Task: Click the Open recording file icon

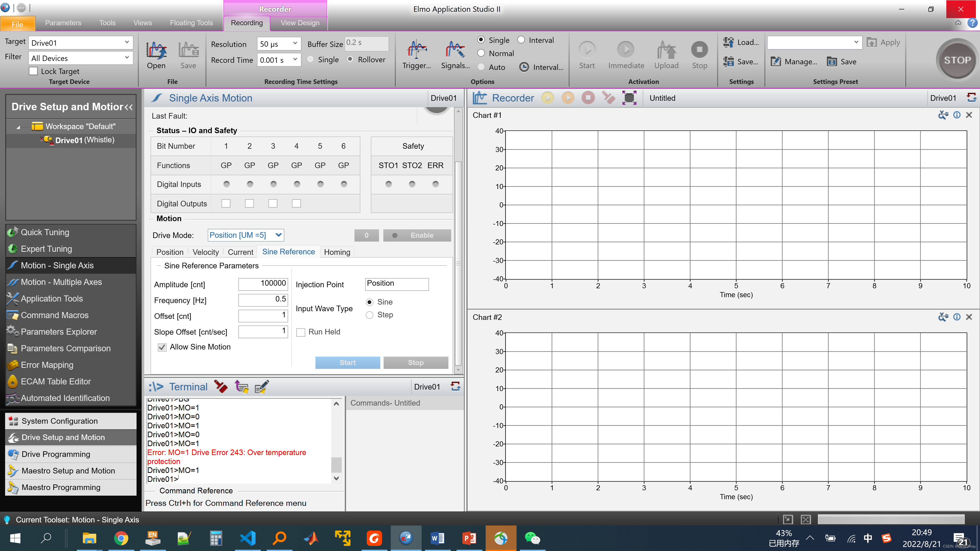Action: click(156, 51)
